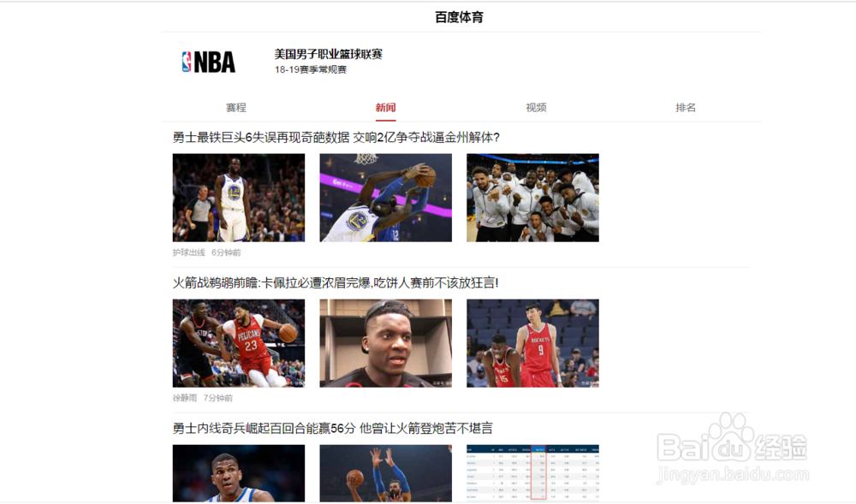Switch to the 视频 video tab
Viewport: 856px width, 504px height.
click(x=536, y=108)
